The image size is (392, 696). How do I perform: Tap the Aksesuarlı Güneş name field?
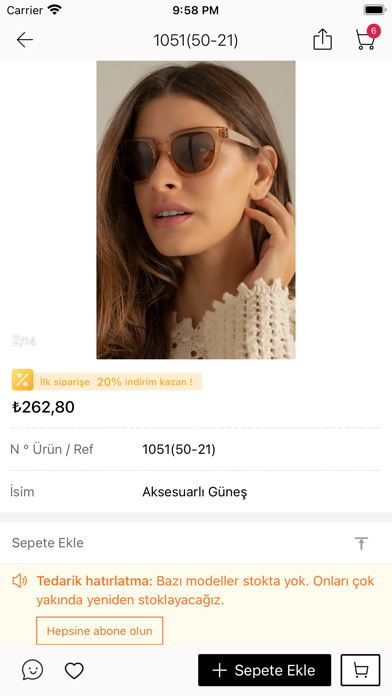[x=195, y=492]
